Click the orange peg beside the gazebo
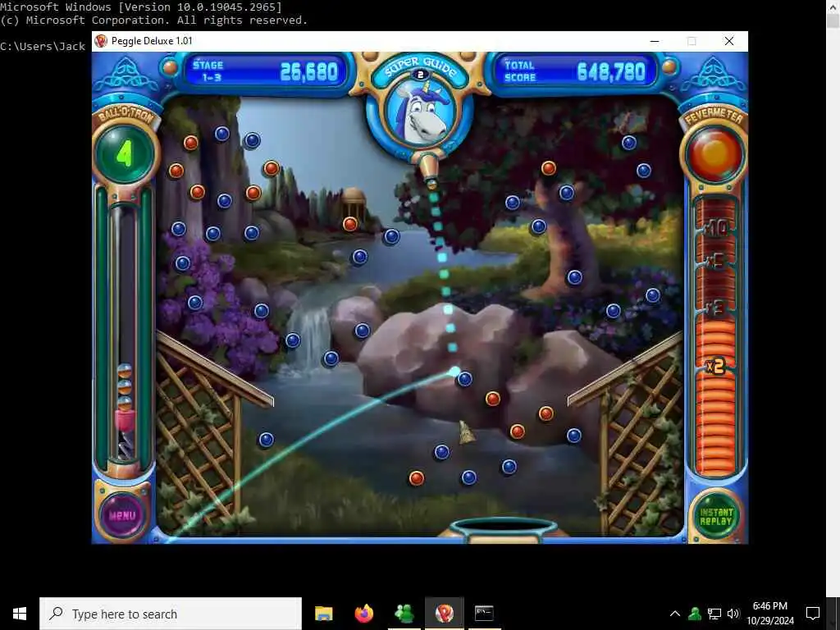The height and width of the screenshot is (630, 840). tap(349, 224)
